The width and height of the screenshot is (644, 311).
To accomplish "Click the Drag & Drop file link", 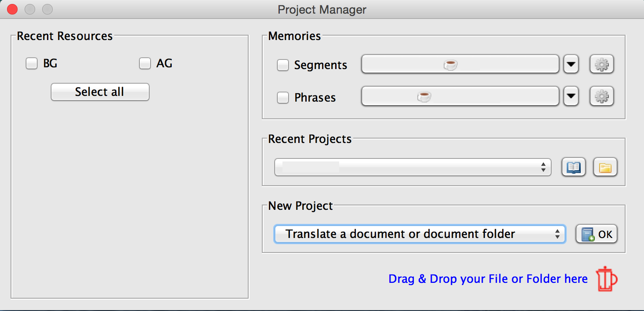I will (488, 279).
